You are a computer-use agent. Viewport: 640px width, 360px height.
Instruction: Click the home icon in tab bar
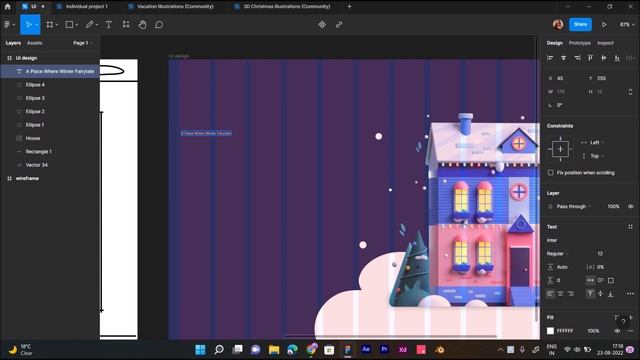(7, 7)
